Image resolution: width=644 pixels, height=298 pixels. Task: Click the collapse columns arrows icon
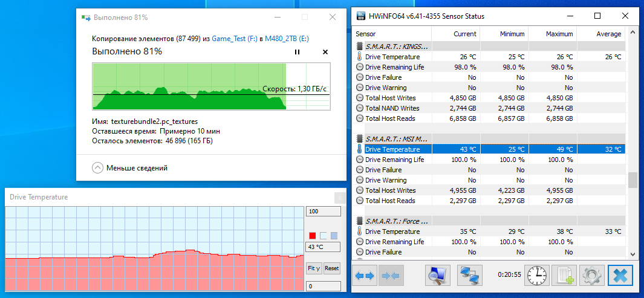(391, 276)
